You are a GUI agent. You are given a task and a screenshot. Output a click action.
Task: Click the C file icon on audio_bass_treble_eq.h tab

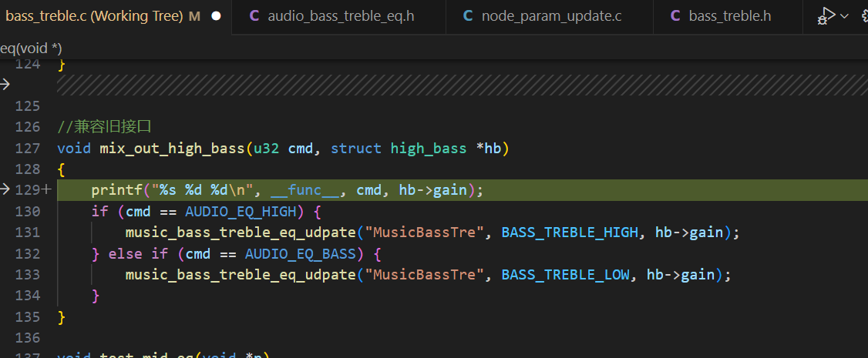point(254,16)
